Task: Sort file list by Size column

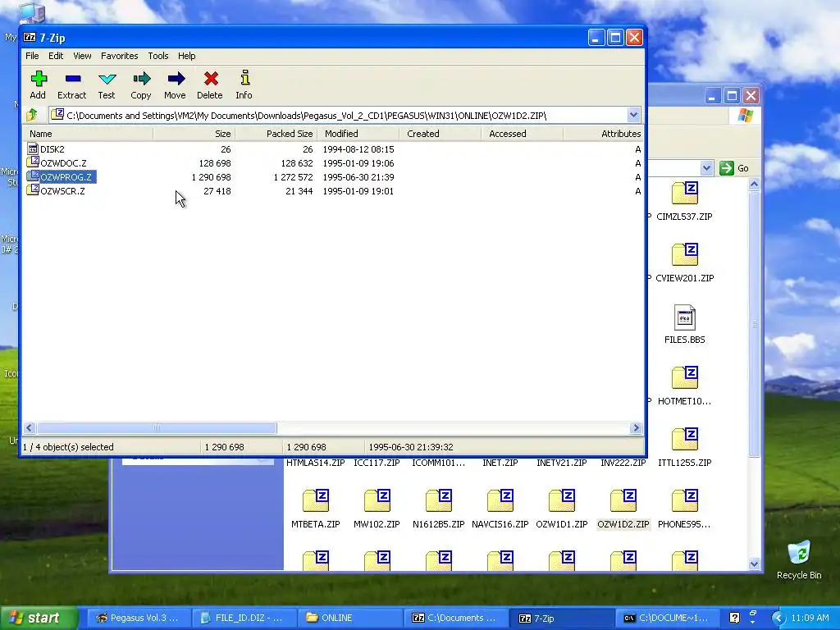Action: click(194, 134)
